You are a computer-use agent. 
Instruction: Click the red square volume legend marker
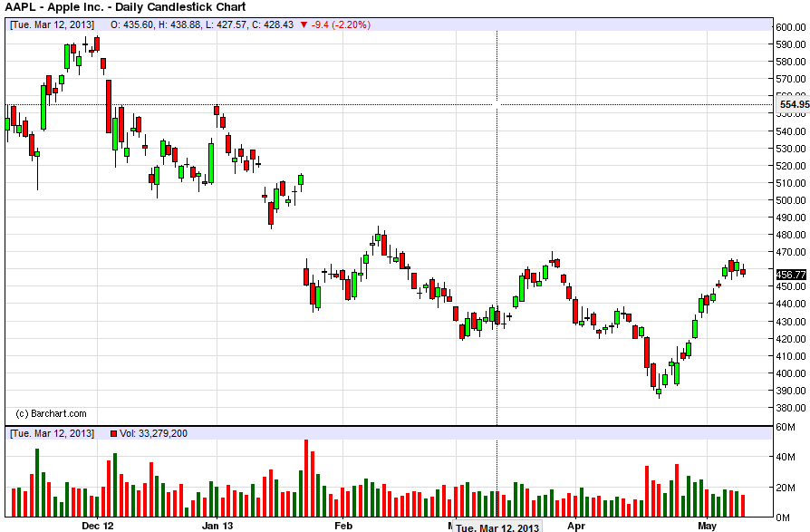point(113,433)
